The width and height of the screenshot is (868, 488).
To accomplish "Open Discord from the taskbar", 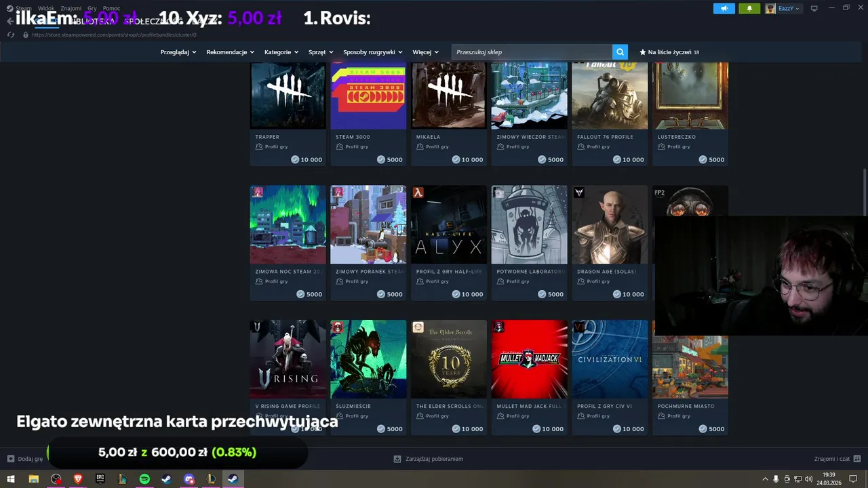I will [x=189, y=479].
